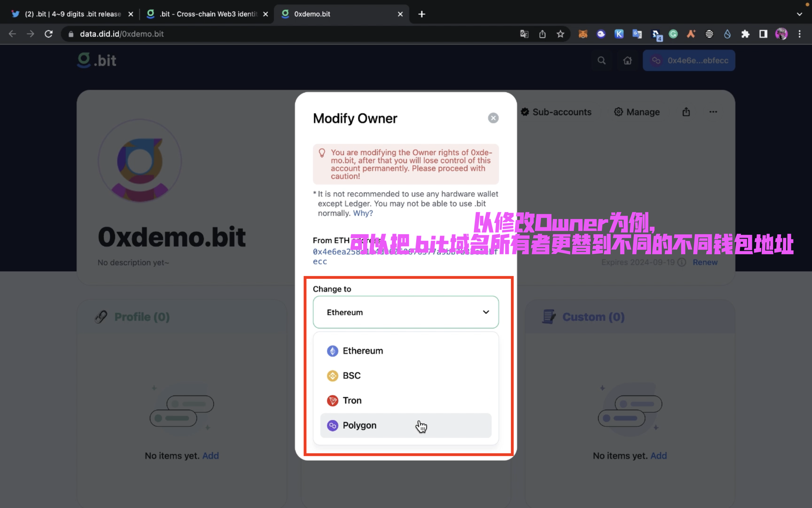Choose Tron from the chain options
The width and height of the screenshot is (812, 508).
(x=406, y=400)
